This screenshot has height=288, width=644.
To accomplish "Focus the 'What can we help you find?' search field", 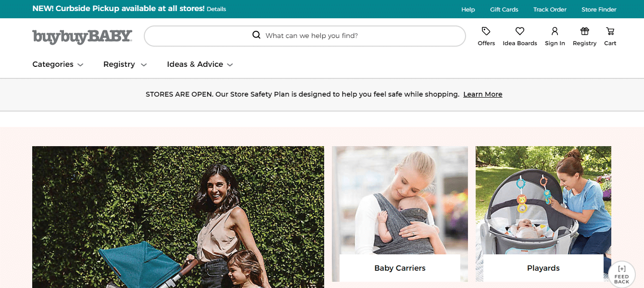I will (x=337, y=36).
